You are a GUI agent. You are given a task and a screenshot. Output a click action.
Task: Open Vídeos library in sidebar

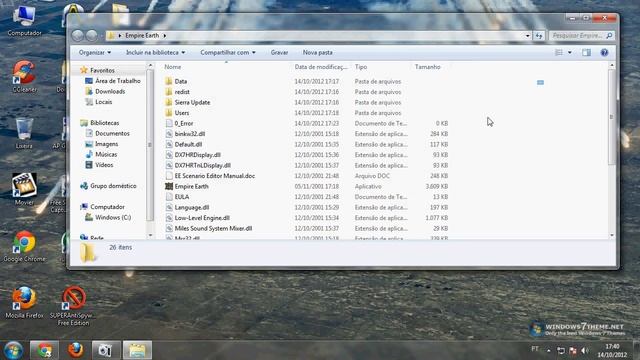104,165
